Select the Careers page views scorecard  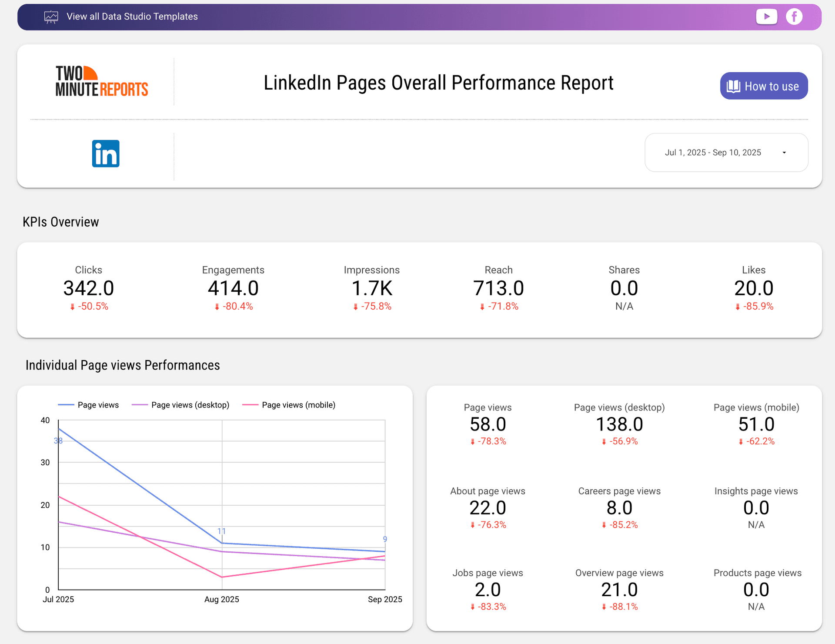point(619,507)
